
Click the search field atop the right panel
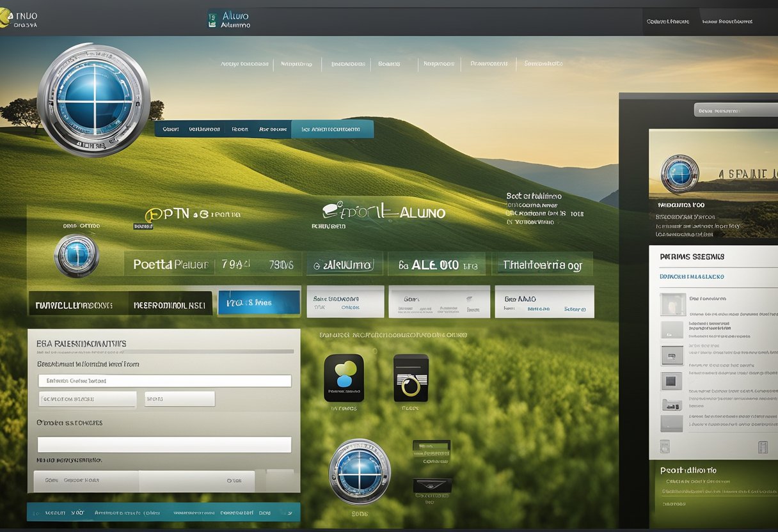click(736, 110)
